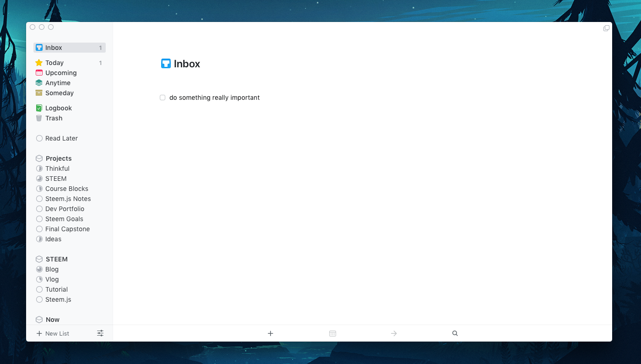Open the Inbox list in the sidebar

point(70,48)
